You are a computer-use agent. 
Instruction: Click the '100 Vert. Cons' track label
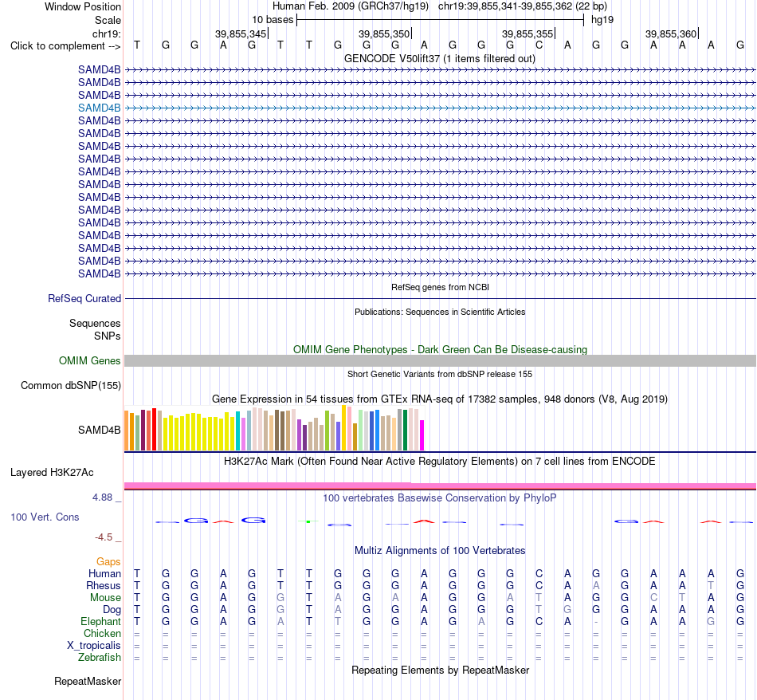click(45, 517)
